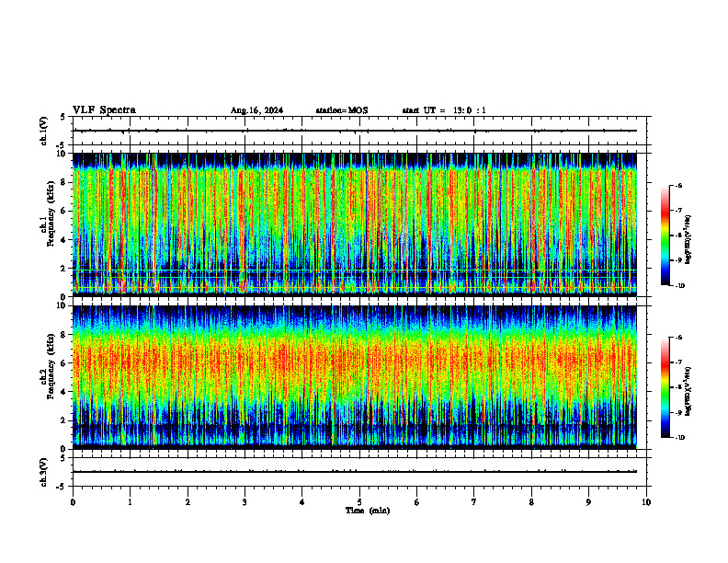Click the "8" tick on ch.1 frequency axis
This screenshot has height=563, width=728.
click(x=64, y=182)
